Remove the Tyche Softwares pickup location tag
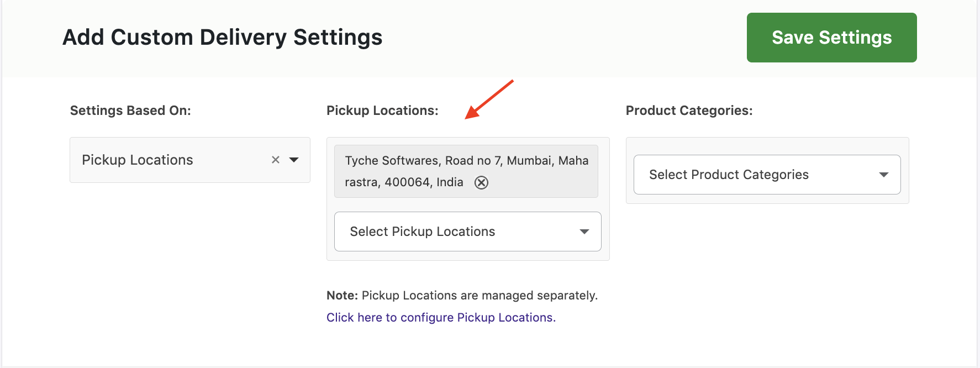 (481, 183)
